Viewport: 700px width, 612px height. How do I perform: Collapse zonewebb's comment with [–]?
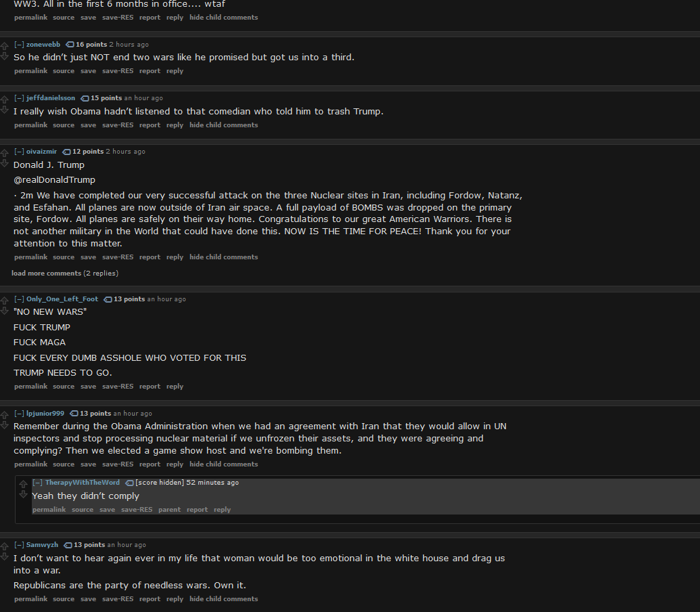(19, 45)
